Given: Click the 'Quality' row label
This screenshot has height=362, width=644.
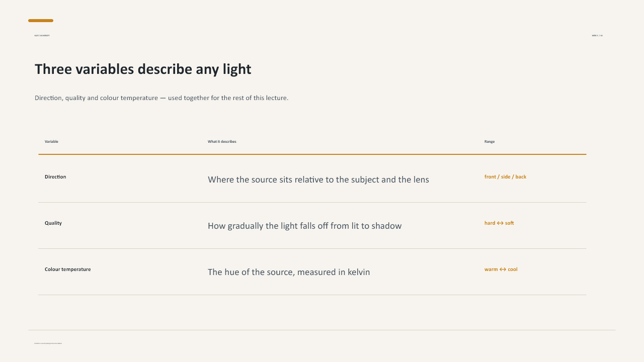Looking at the screenshot, I should point(53,223).
